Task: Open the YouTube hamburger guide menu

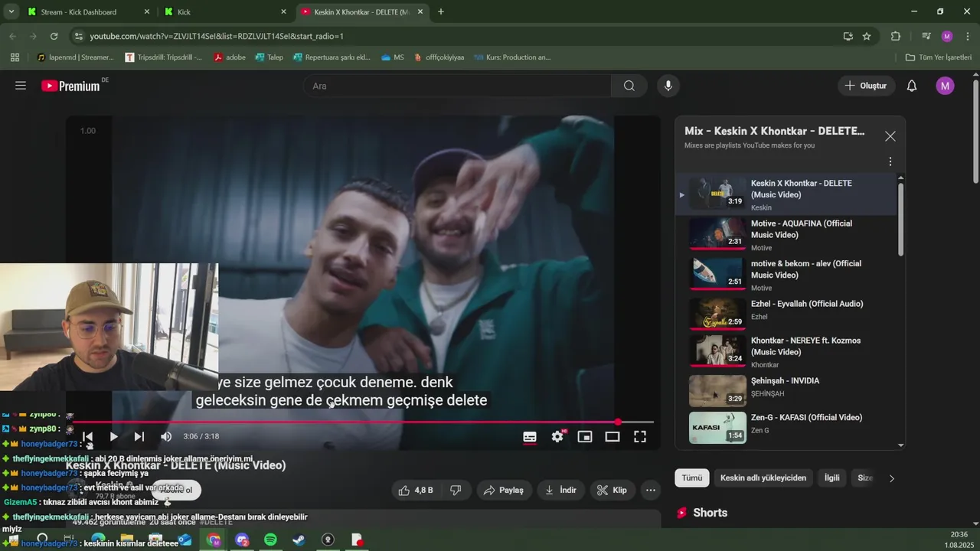Action: tap(21, 86)
